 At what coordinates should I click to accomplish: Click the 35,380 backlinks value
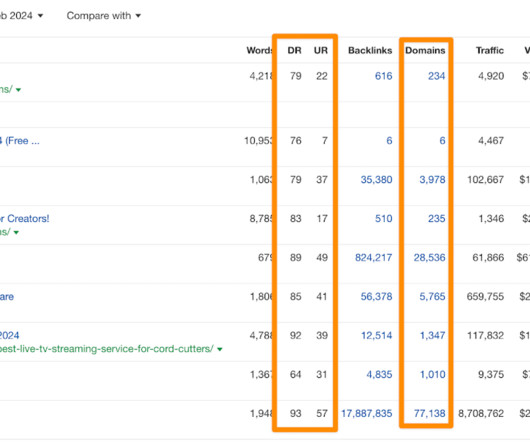pos(376,179)
